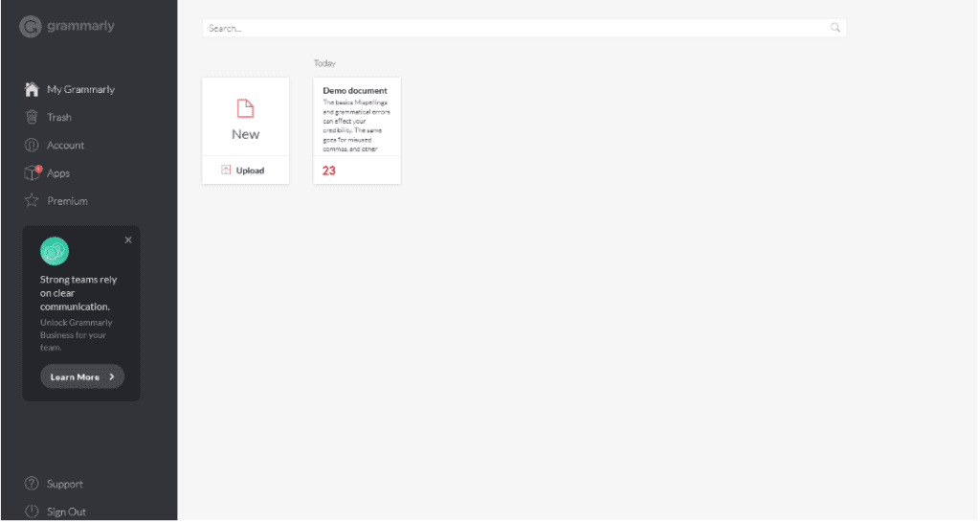
Task: Click the Premium star icon
Action: click(x=32, y=200)
